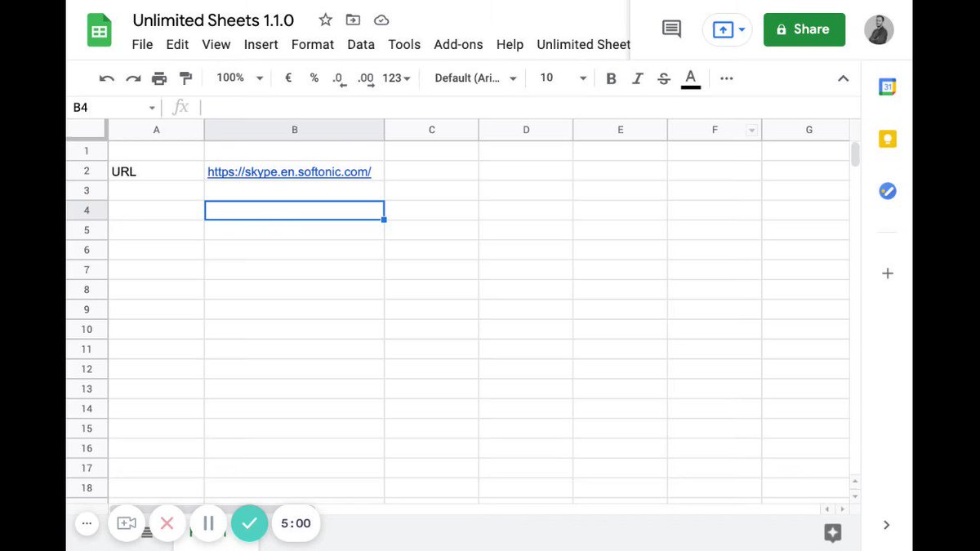Open Google Tasks side panel

coord(888,191)
